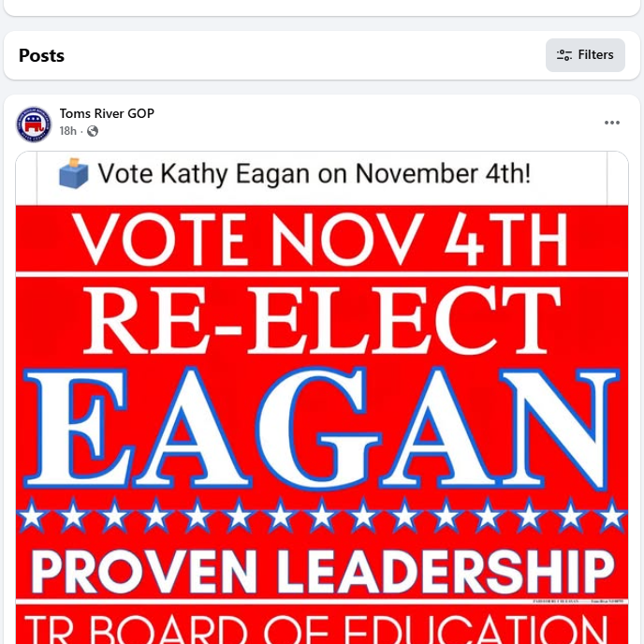Click the 'TR BOARD OF EDUCATION' text

click(321, 629)
